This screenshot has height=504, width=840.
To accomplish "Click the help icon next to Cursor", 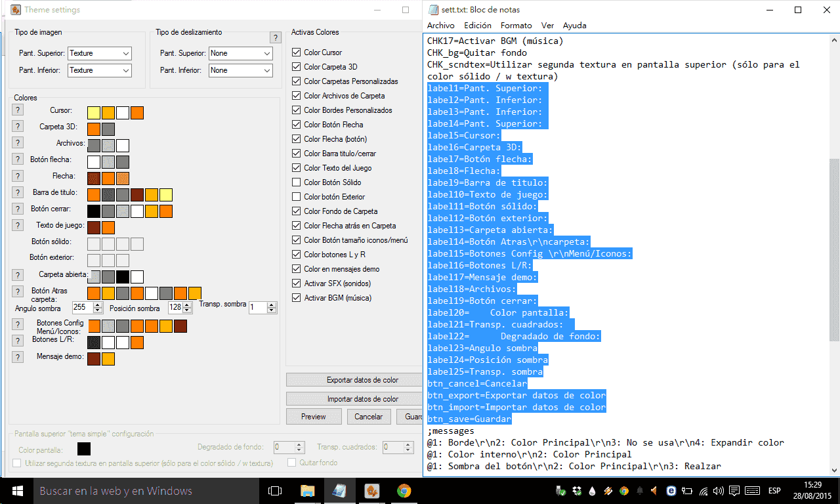I will [18, 110].
